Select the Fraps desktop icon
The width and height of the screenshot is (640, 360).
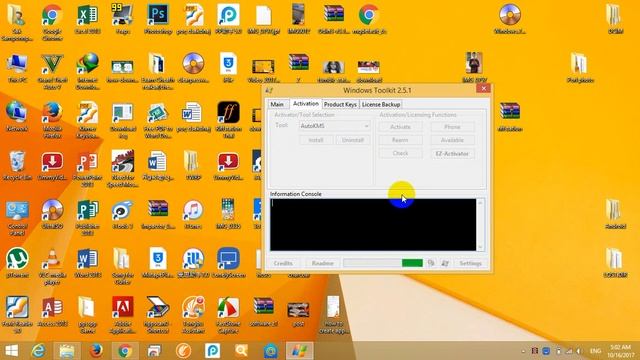[x=122, y=19]
